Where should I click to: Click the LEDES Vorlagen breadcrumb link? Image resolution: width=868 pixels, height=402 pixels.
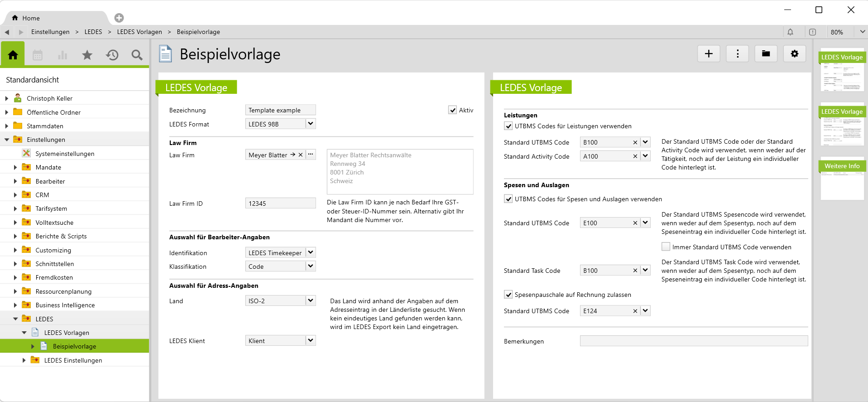click(139, 32)
